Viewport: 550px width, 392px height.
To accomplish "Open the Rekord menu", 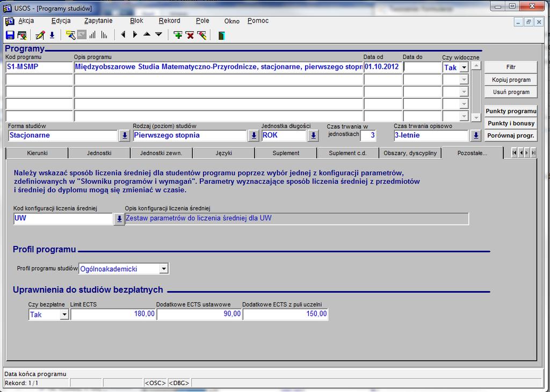I will [169, 21].
